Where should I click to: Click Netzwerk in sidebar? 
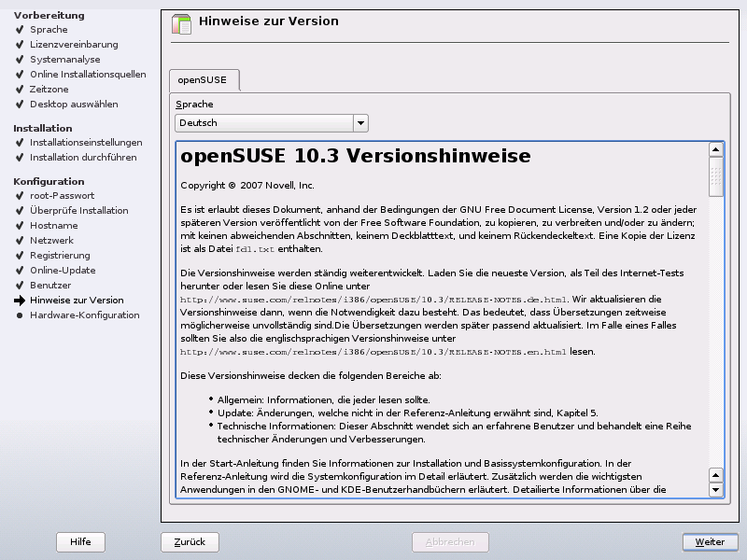(51, 241)
